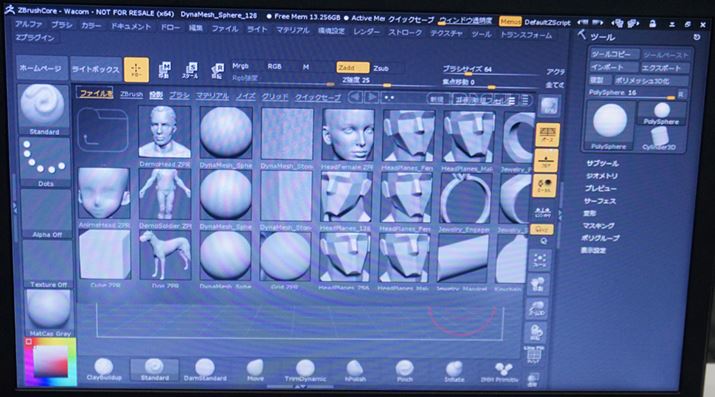The image size is (715, 397).
Task: Select the Draw mode gizmo button
Action: pos(136,70)
